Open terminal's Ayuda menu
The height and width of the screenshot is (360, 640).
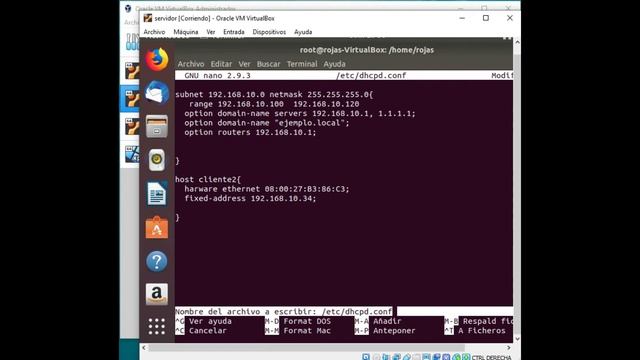tap(334, 64)
